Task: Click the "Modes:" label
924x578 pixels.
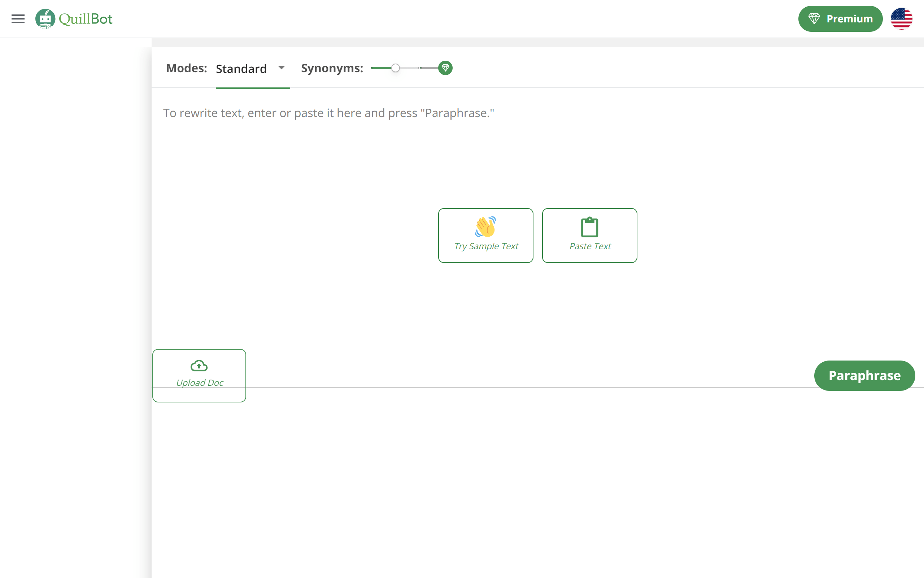Action: pos(186,68)
